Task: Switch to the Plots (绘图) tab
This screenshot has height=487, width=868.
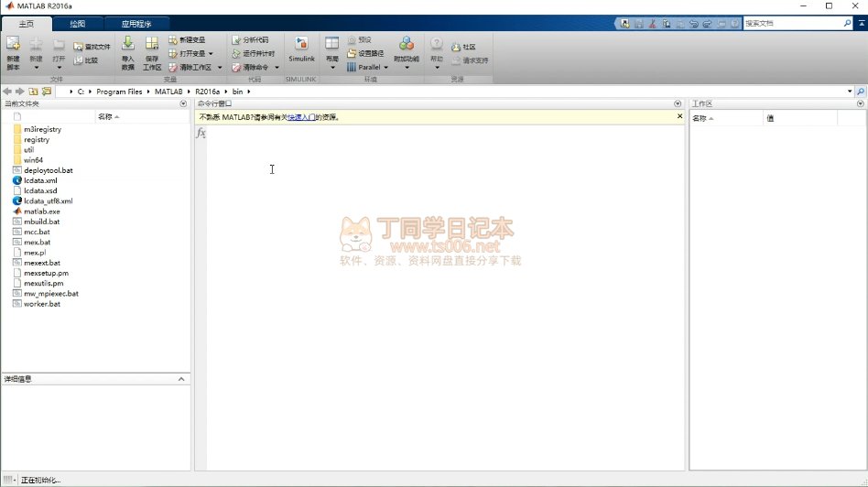Action: click(78, 24)
